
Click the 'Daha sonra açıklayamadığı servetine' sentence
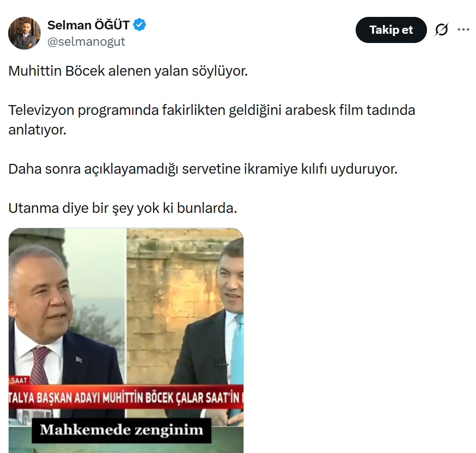coord(203,169)
